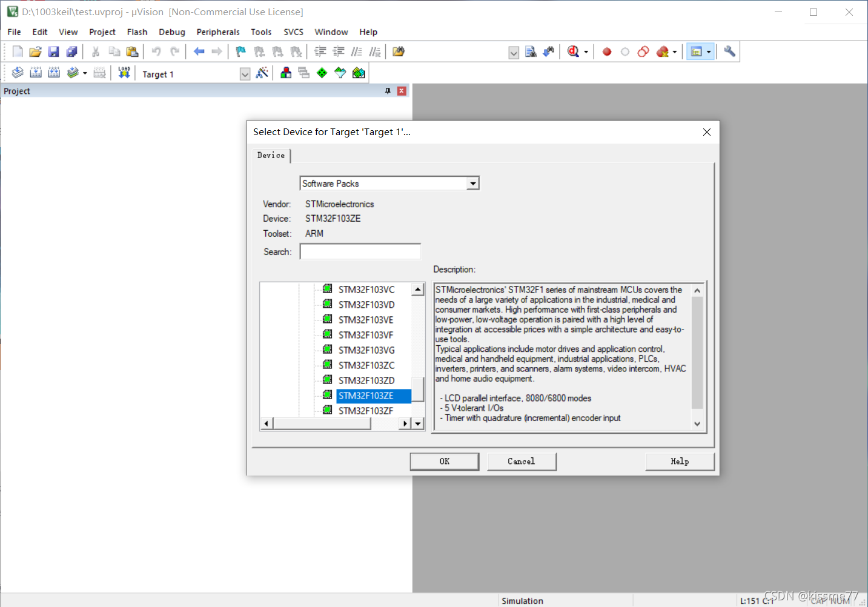Screen dimensions: 868x607
Task: Insert a bookmark using the flag icon
Action: pos(240,51)
